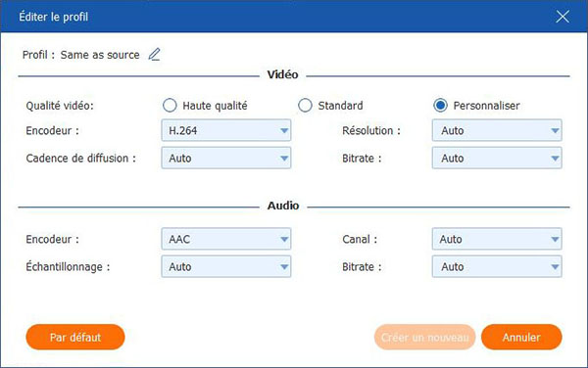Click the Cadence de diffusion label
The image size is (588, 368).
coord(80,159)
